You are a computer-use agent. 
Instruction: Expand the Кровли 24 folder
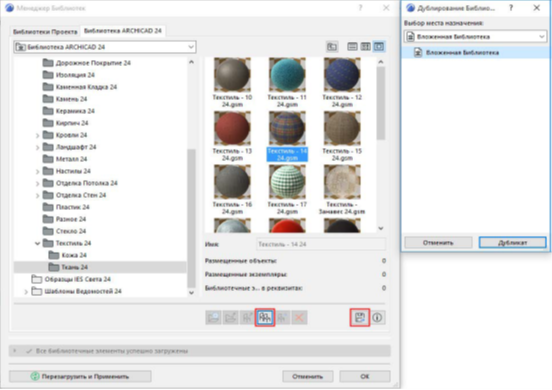37,136
